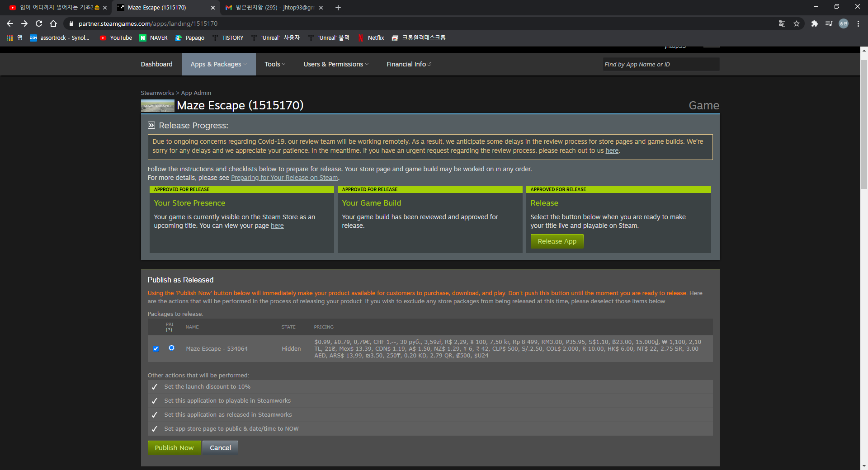The height and width of the screenshot is (470, 868).
Task: Click 'Set app store page to public' row
Action: 430,429
